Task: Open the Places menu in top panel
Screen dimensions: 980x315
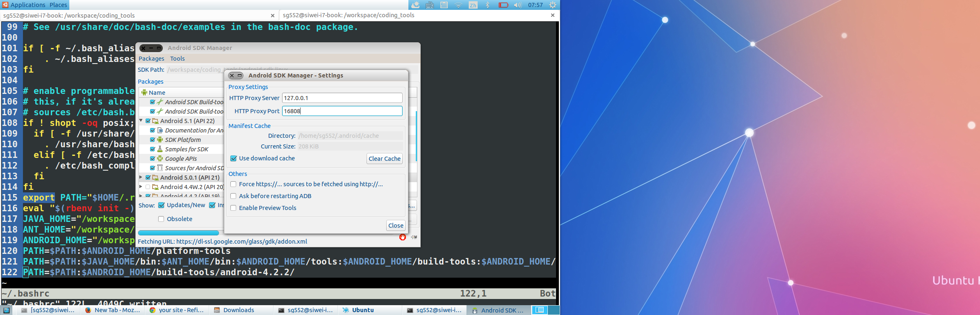Action: click(58, 5)
